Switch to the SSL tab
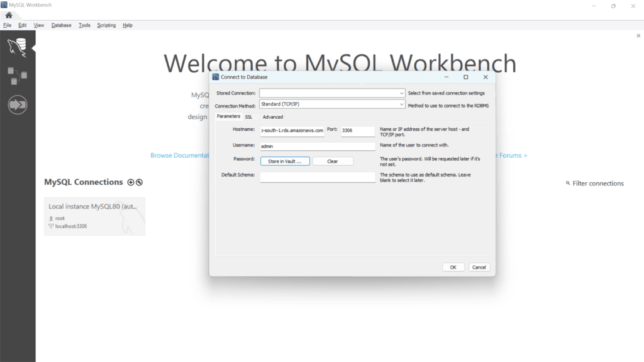This screenshot has width=644, height=362. (248, 117)
